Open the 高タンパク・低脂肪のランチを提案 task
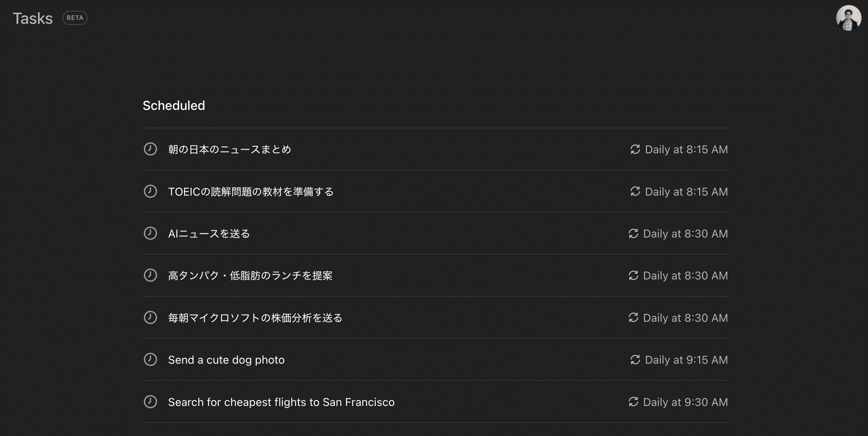Viewport: 868px width, 436px height. click(250, 275)
